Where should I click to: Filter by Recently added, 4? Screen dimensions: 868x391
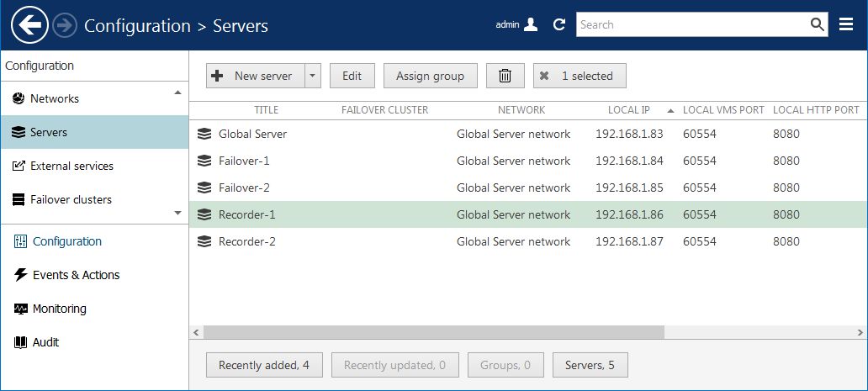coord(264,365)
